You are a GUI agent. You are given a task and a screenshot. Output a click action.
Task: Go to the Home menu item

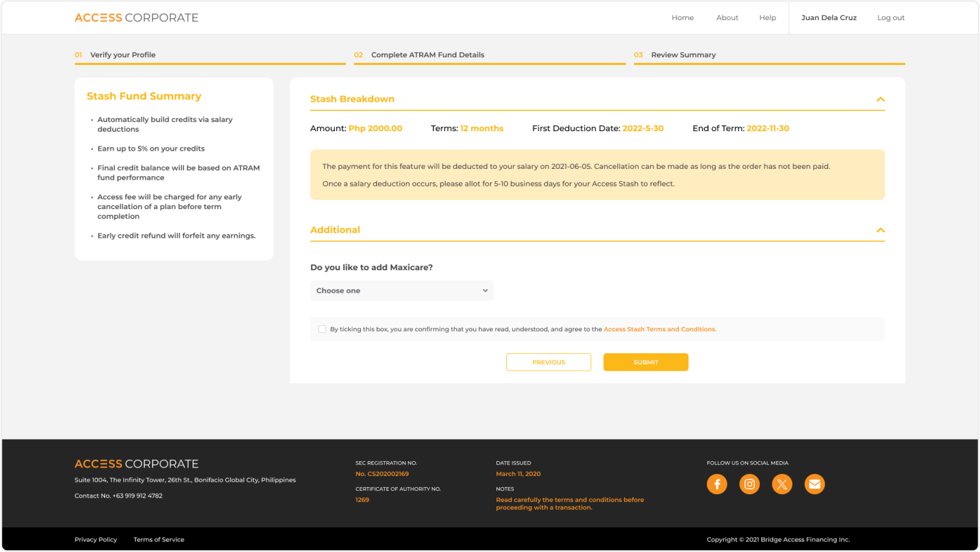point(682,18)
